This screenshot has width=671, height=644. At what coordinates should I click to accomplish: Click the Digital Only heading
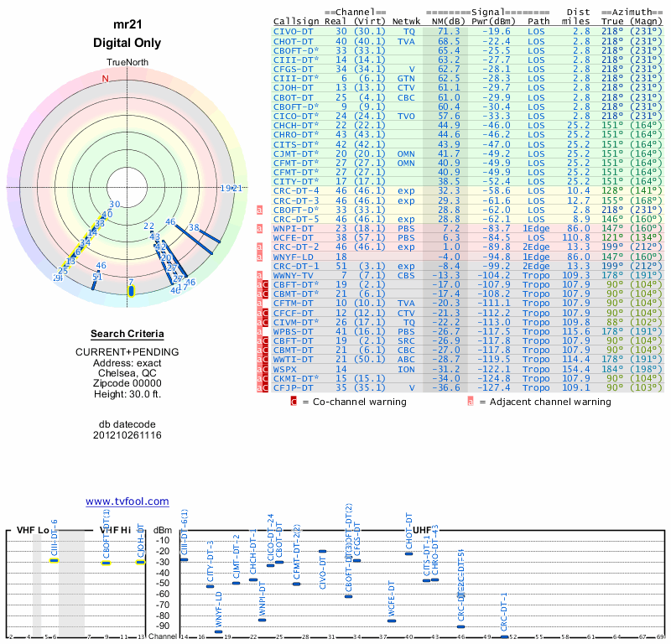click(x=127, y=43)
